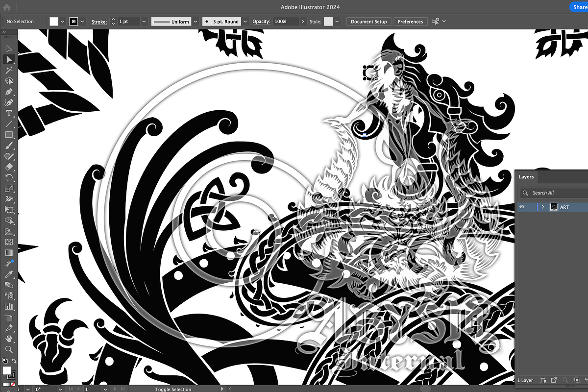Click the align-to-selection icon in control bar
The height and width of the screenshot is (392, 588).
click(x=436, y=22)
